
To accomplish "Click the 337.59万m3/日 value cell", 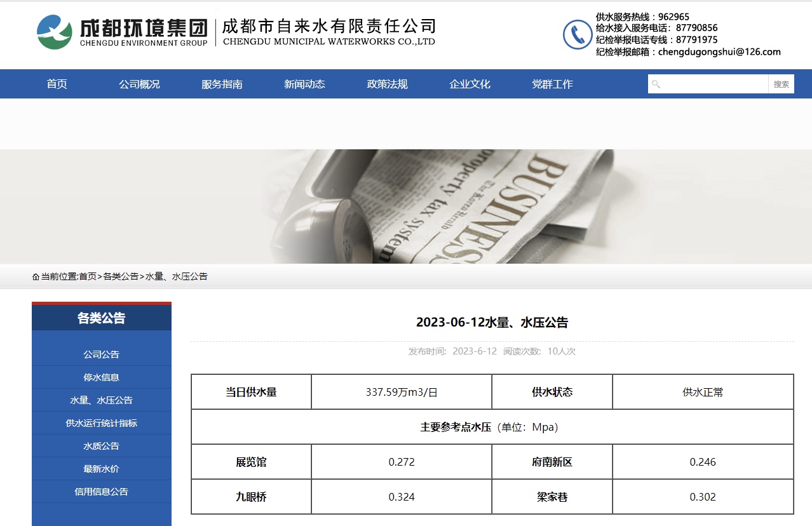I will point(402,392).
